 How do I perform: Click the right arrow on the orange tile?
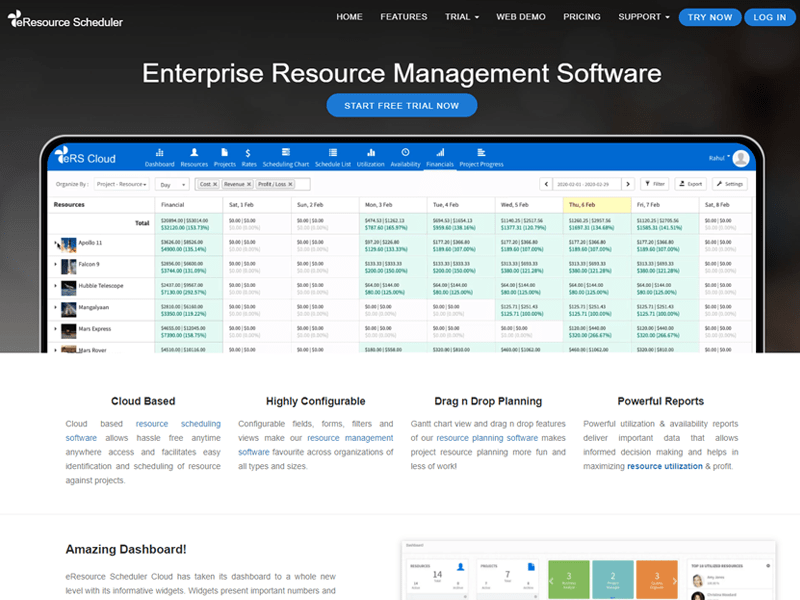(674, 581)
